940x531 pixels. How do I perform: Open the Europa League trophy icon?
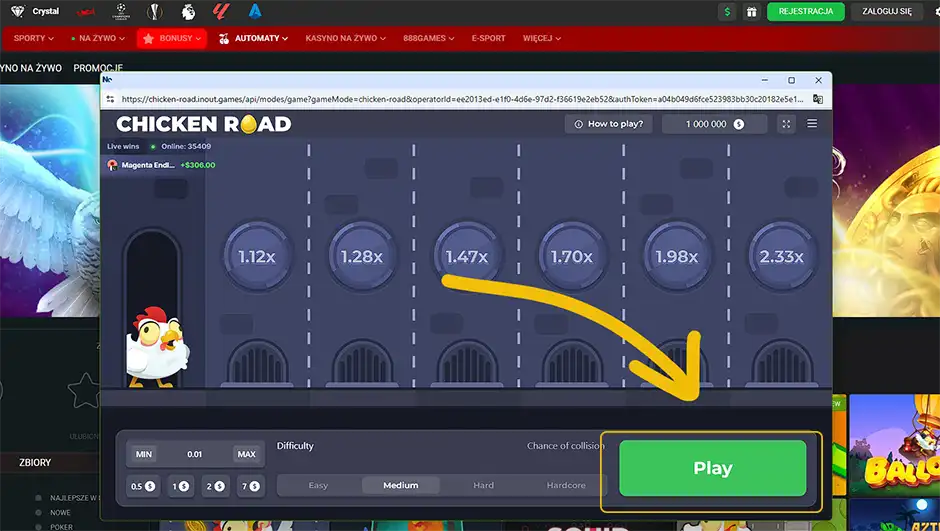tap(155, 11)
